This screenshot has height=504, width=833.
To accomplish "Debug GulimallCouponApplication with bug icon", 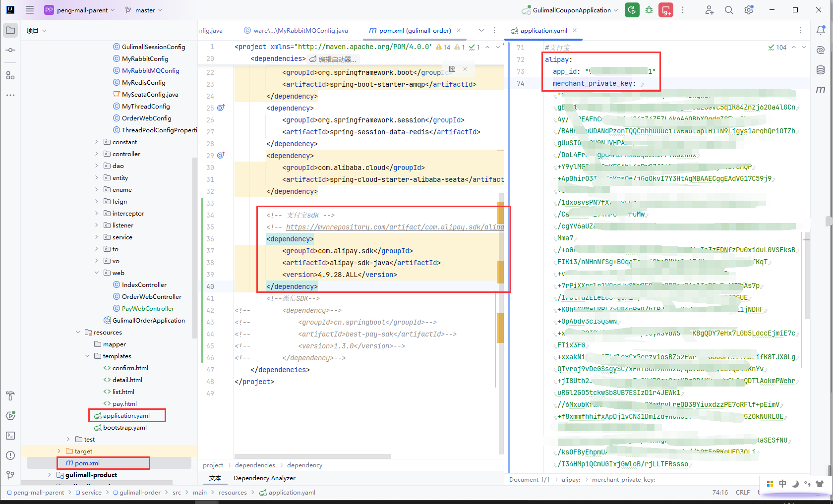I will pos(649,10).
